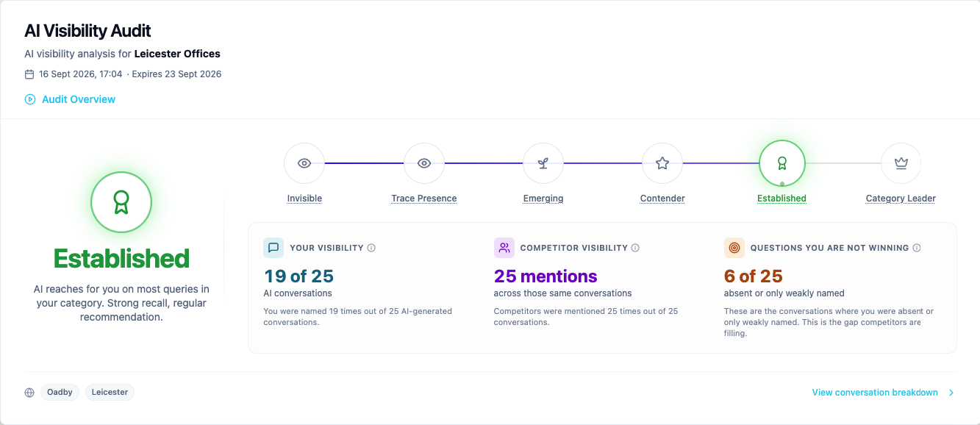The width and height of the screenshot is (980, 425).
Task: Click the Category Leader stage label
Action: (901, 199)
